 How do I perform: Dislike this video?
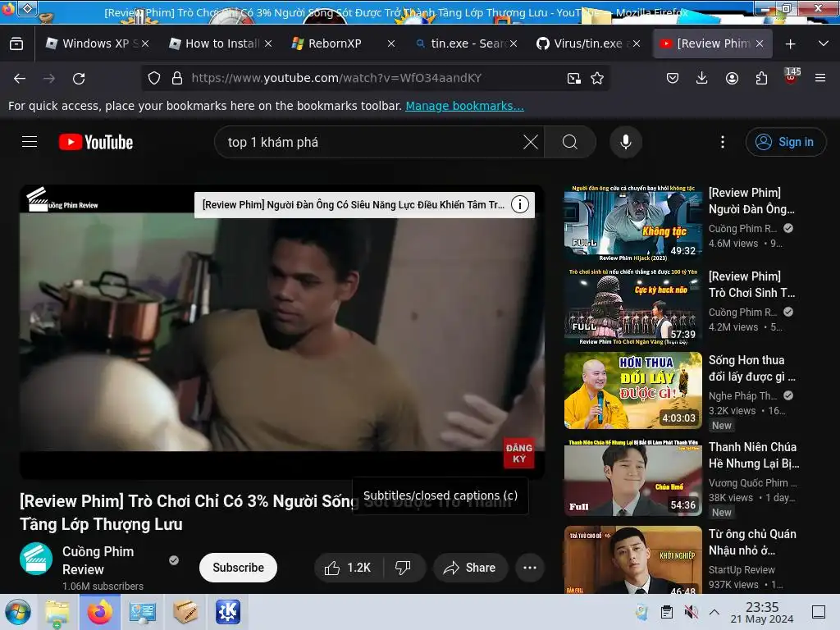403,568
